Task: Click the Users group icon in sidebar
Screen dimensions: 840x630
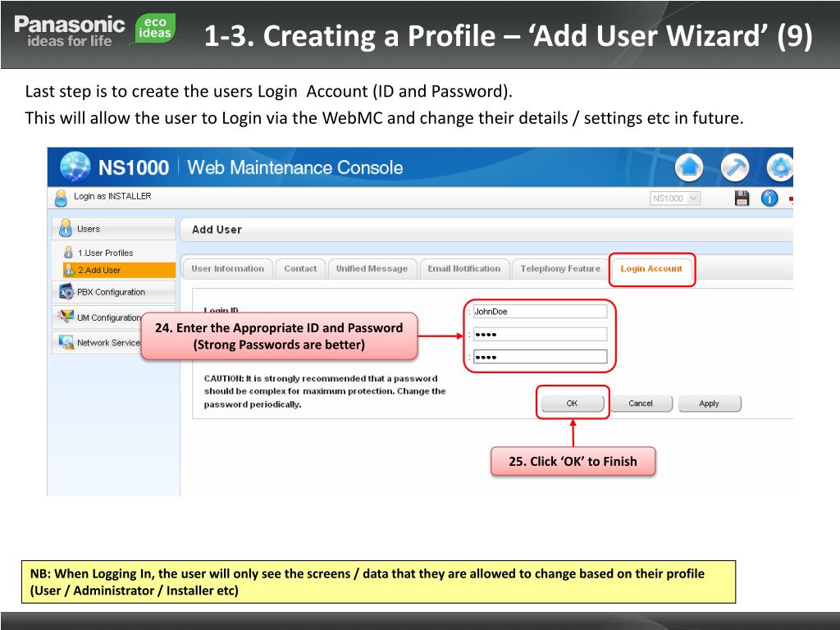Action: [x=66, y=228]
